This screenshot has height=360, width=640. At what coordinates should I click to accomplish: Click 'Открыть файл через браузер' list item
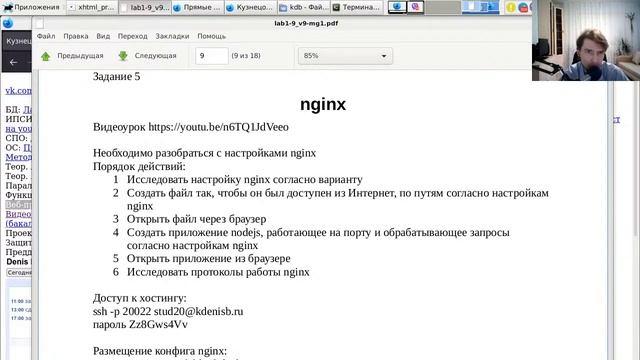[196, 219]
